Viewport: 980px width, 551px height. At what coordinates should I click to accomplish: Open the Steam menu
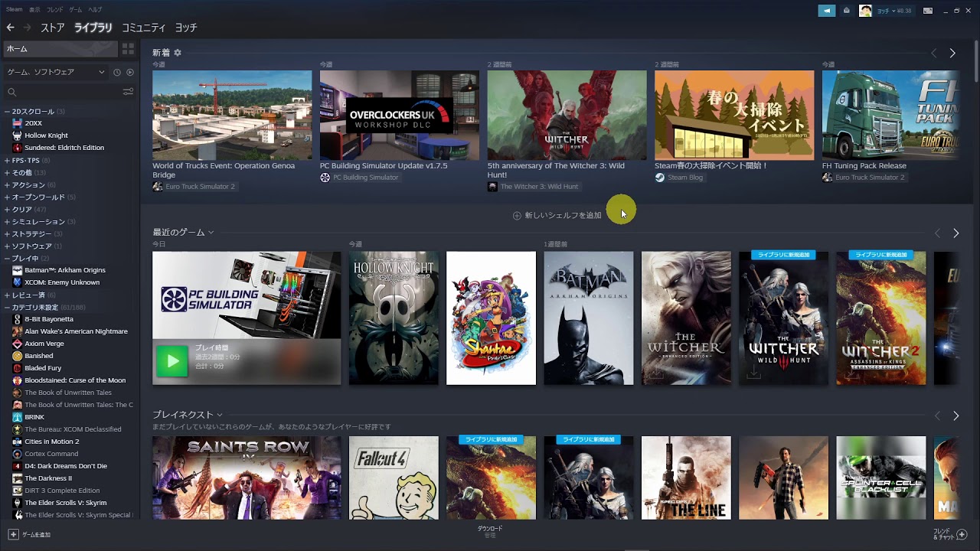(14, 10)
